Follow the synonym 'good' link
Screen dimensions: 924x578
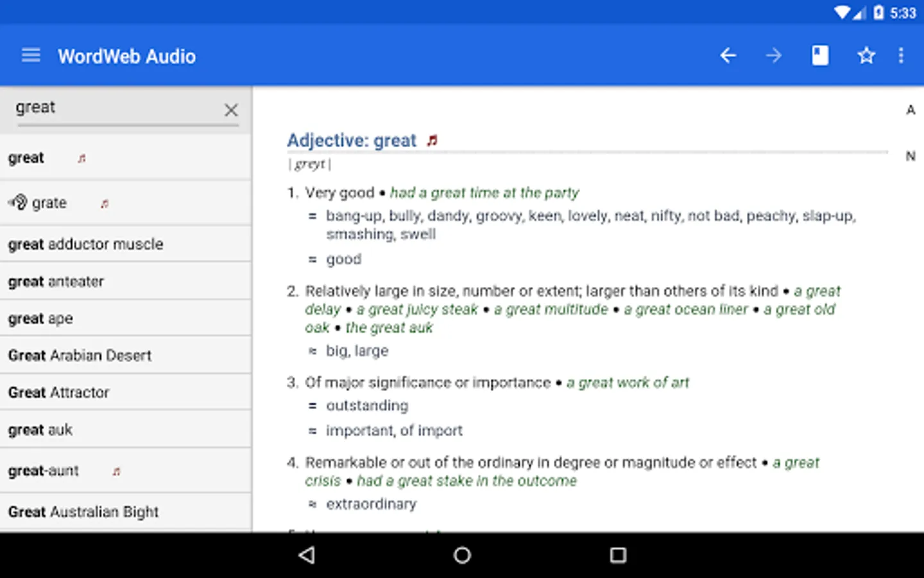344,259
